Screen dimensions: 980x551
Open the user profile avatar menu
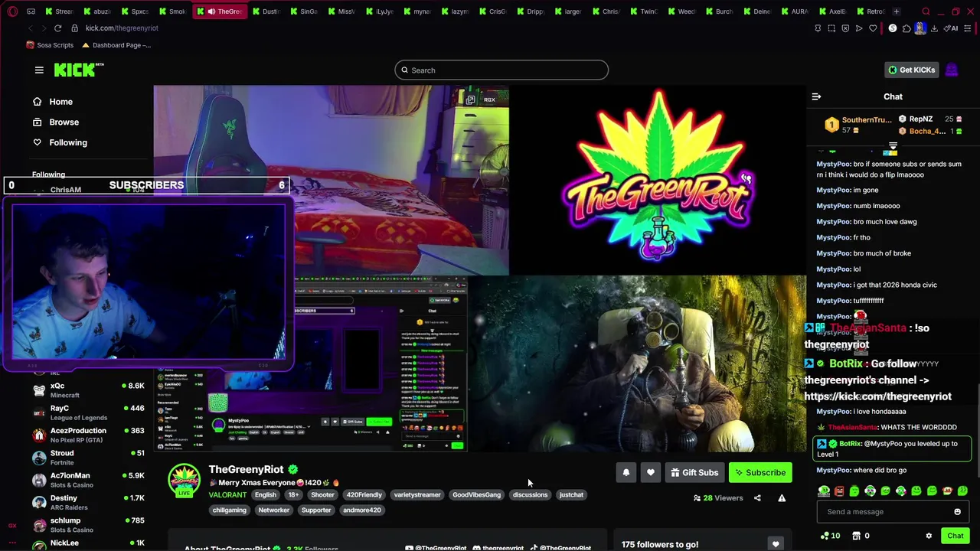(952, 70)
